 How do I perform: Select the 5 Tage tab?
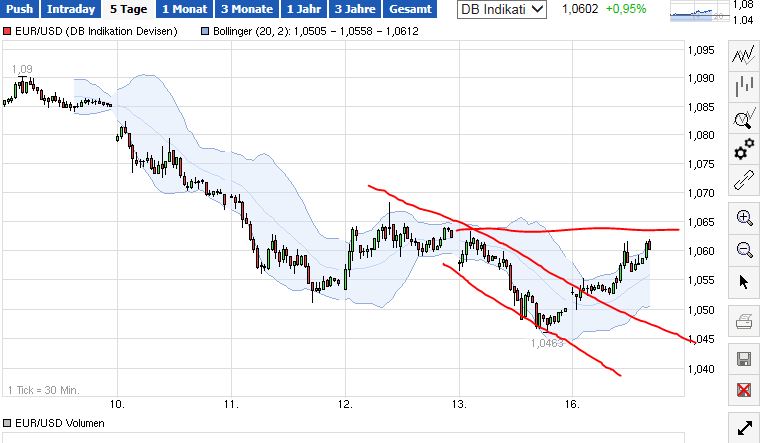(x=128, y=9)
